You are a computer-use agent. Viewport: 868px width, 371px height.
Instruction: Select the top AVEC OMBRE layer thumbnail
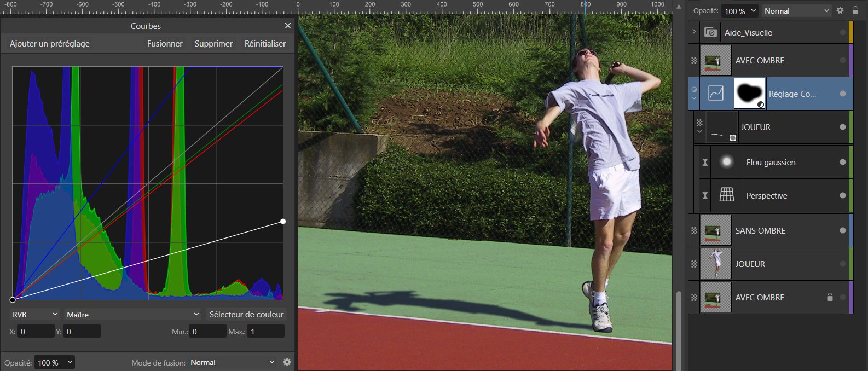pyautogui.click(x=716, y=60)
